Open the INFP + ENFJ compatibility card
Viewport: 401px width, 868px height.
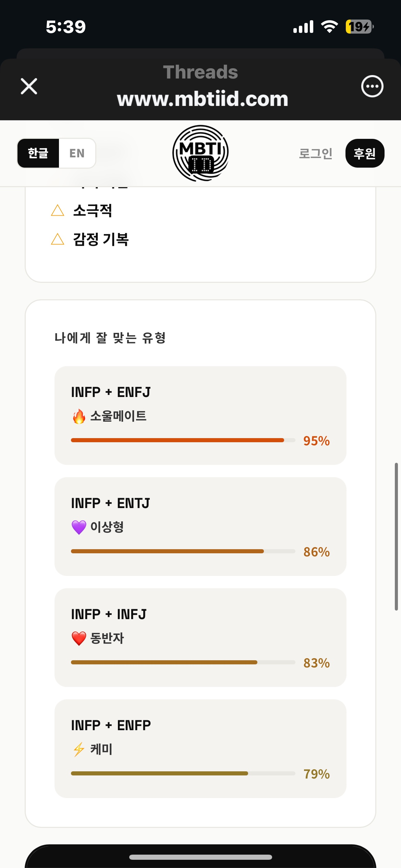(x=200, y=415)
